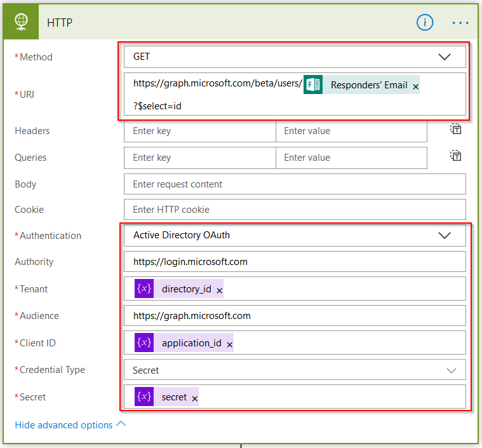Image resolution: width=482 pixels, height=448 pixels.
Task: Click the Queries Enter value field
Action: 351,158
